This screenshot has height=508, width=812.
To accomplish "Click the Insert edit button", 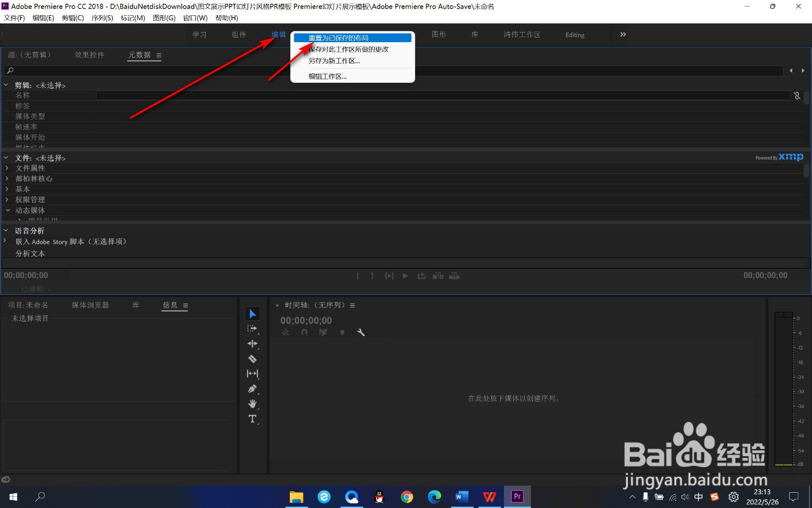I will pos(438,276).
